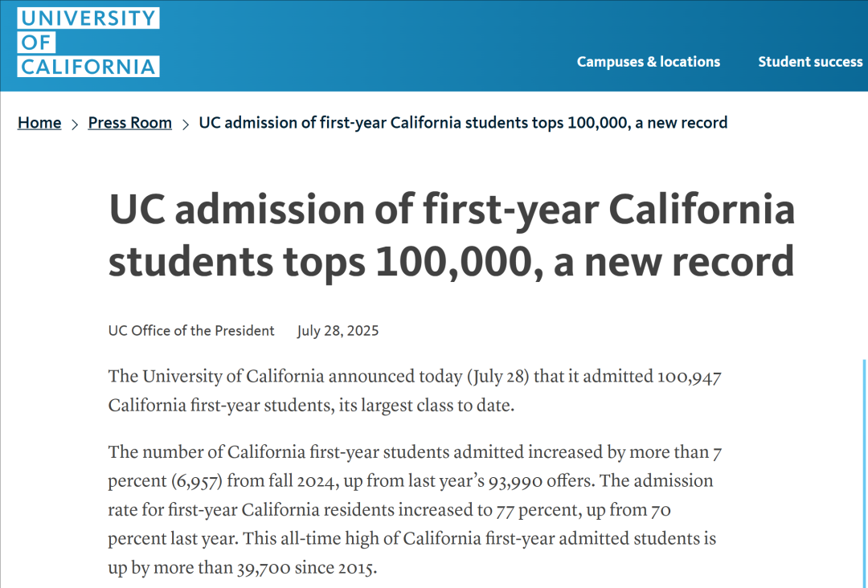Open the Student success menu
This screenshot has height=588, width=868.
click(810, 61)
